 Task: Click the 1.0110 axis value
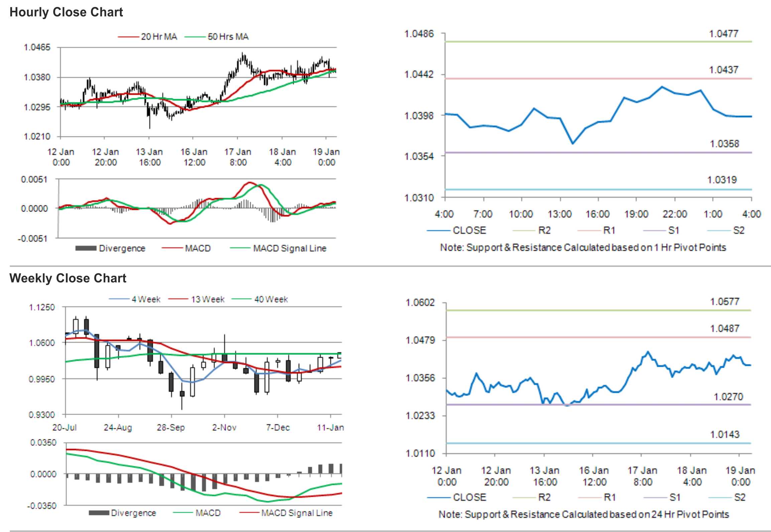click(x=420, y=454)
